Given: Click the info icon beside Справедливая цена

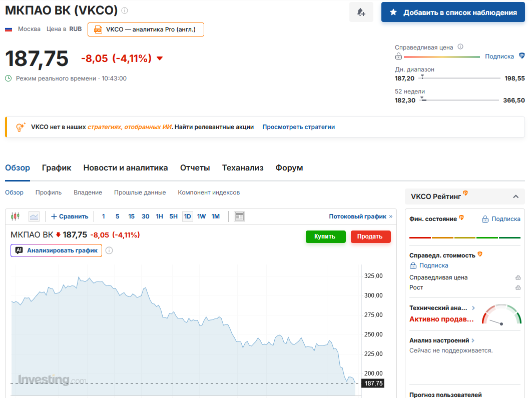Looking at the screenshot, I should tap(460, 47).
